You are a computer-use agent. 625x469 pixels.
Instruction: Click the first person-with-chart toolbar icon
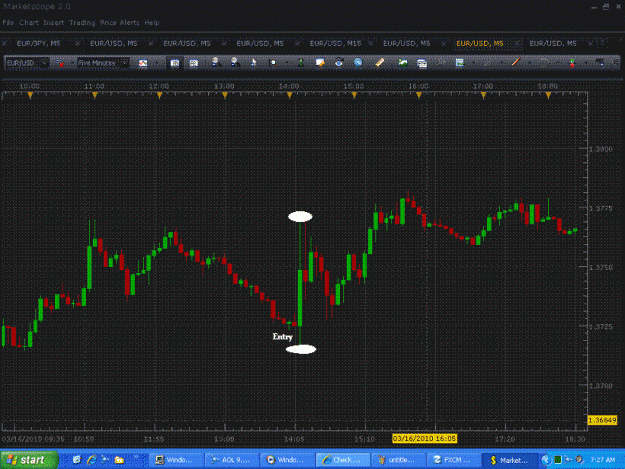click(216, 62)
